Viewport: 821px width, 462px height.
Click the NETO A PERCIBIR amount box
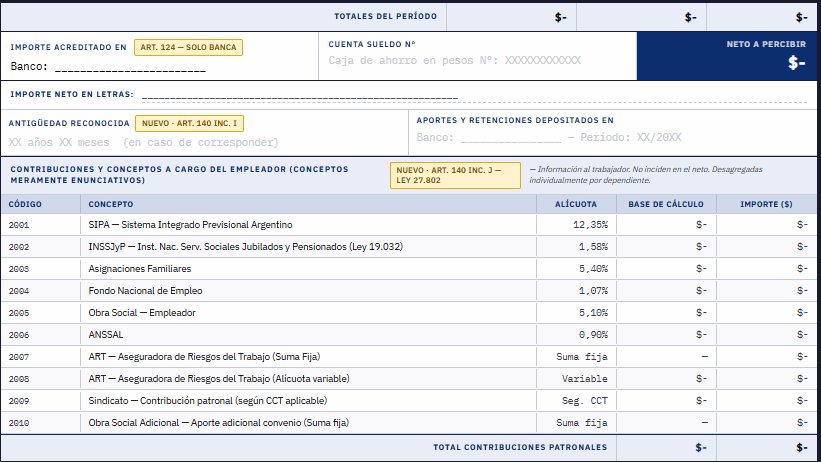[x=728, y=56]
